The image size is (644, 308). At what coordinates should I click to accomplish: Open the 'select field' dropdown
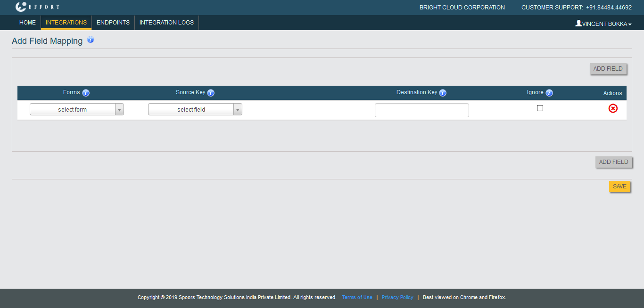(195, 110)
